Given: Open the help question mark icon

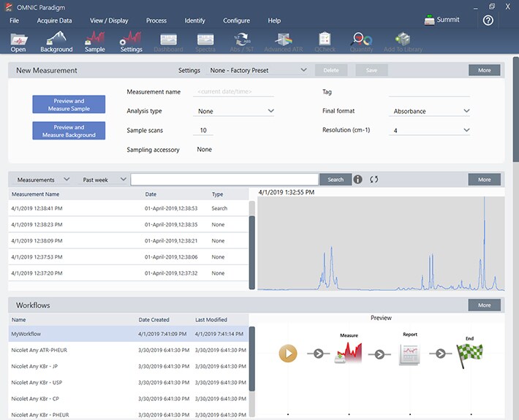Looking at the screenshot, I should (488, 20).
